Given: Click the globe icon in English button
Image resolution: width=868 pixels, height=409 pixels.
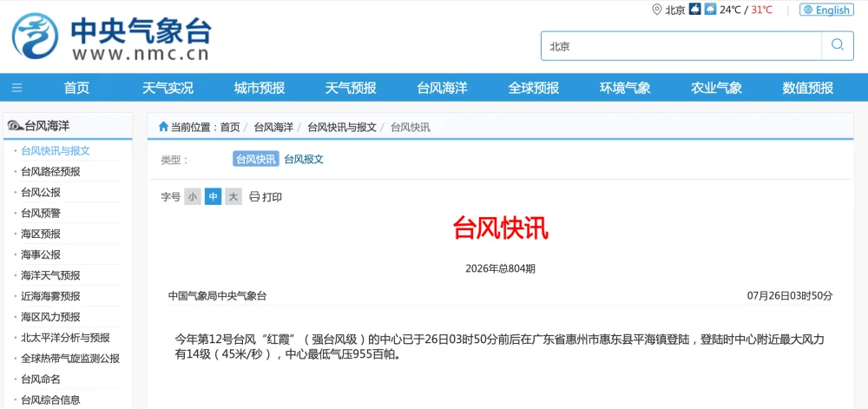Looking at the screenshot, I should tap(807, 10).
